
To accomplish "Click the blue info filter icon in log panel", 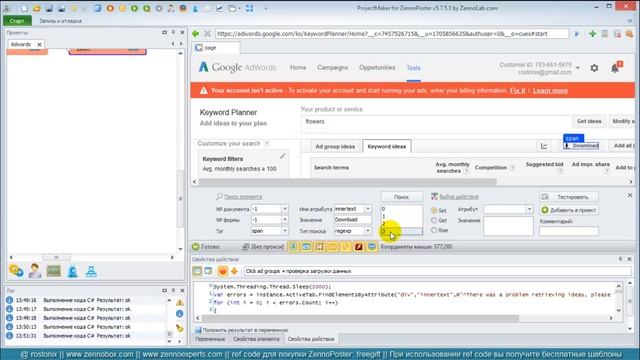I will (180, 313).
